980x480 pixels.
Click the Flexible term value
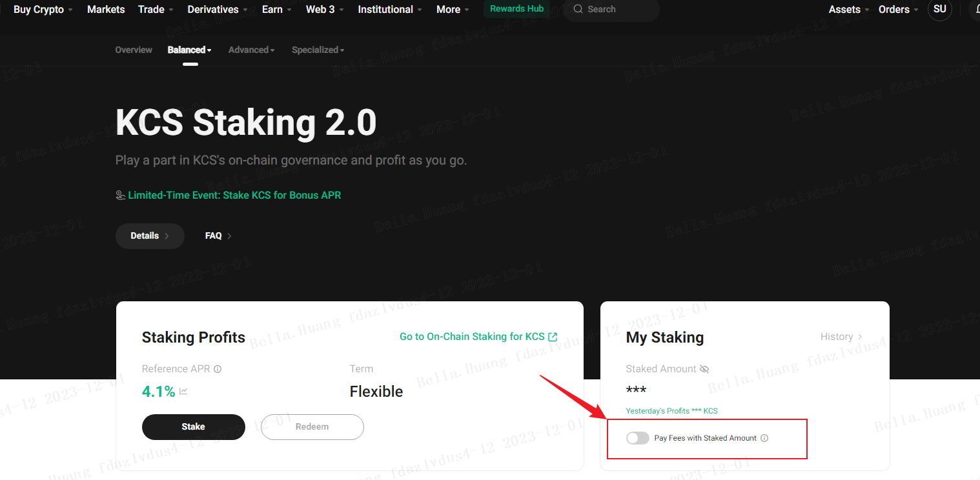[x=376, y=392]
